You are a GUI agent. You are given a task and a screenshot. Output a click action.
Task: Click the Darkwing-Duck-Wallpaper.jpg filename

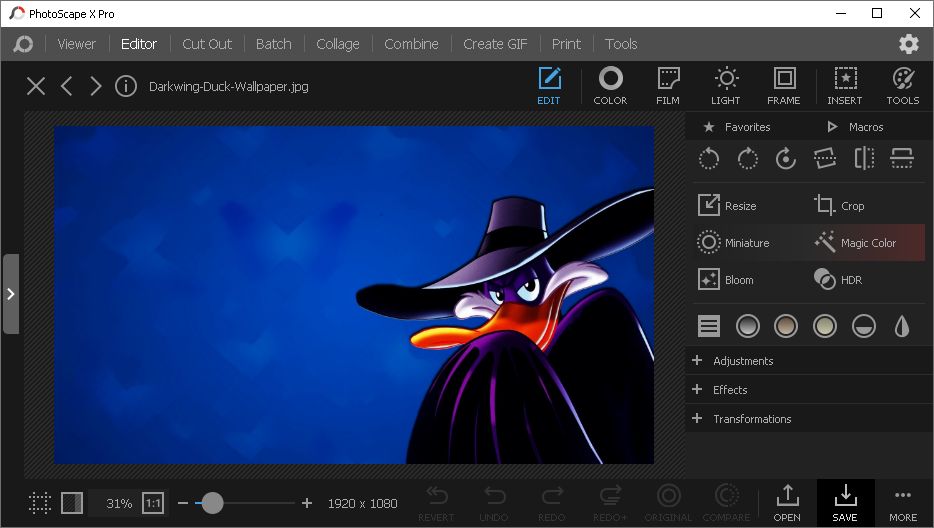[x=229, y=86]
